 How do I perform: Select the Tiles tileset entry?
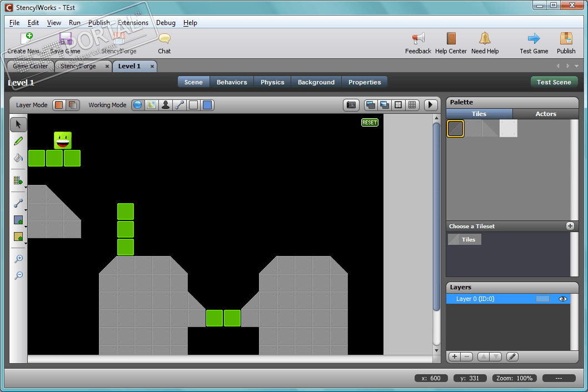(x=464, y=239)
